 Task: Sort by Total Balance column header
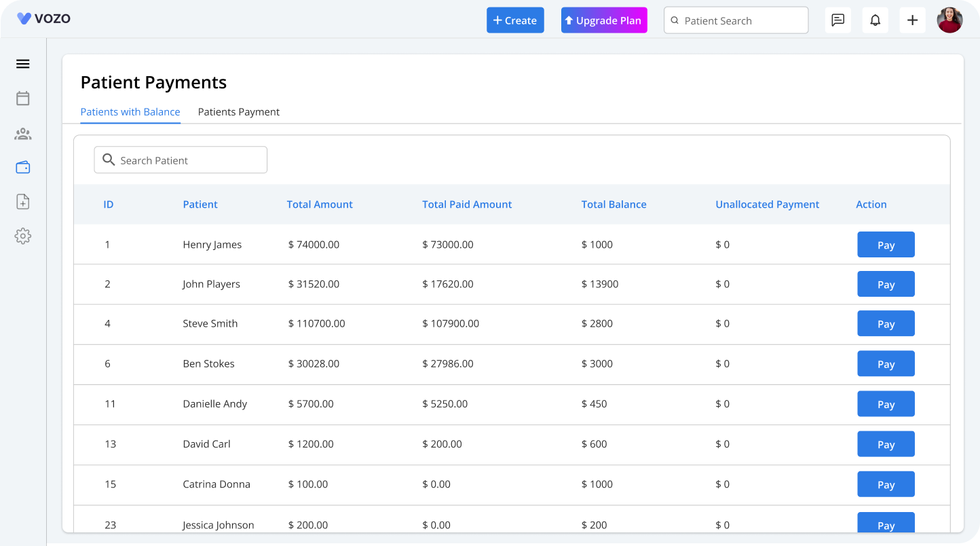click(614, 204)
